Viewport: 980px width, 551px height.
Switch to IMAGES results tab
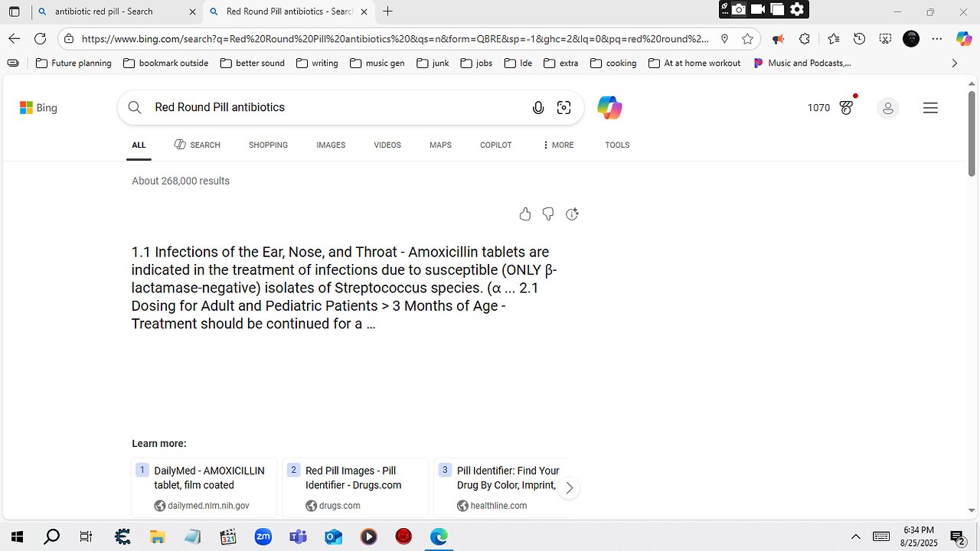click(x=331, y=145)
